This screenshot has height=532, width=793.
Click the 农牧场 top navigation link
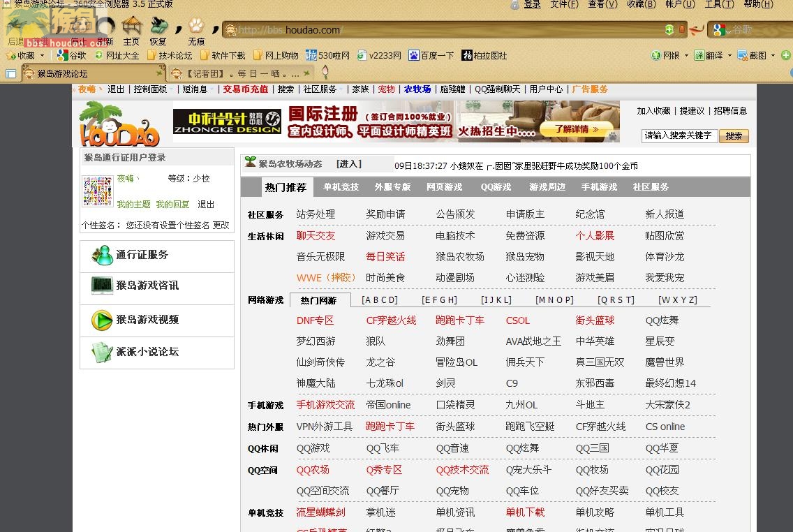[417, 89]
